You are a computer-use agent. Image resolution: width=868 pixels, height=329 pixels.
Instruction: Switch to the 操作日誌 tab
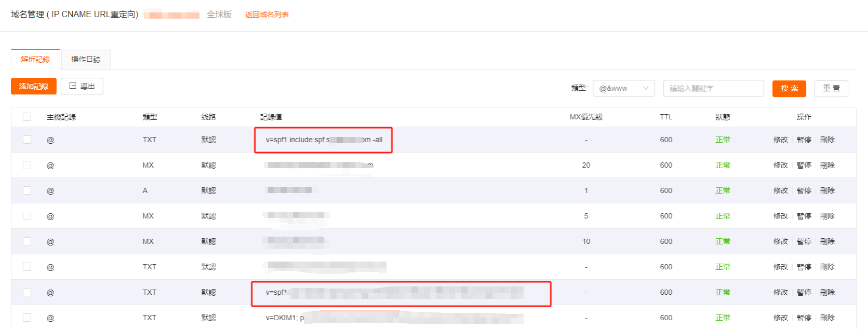point(86,59)
